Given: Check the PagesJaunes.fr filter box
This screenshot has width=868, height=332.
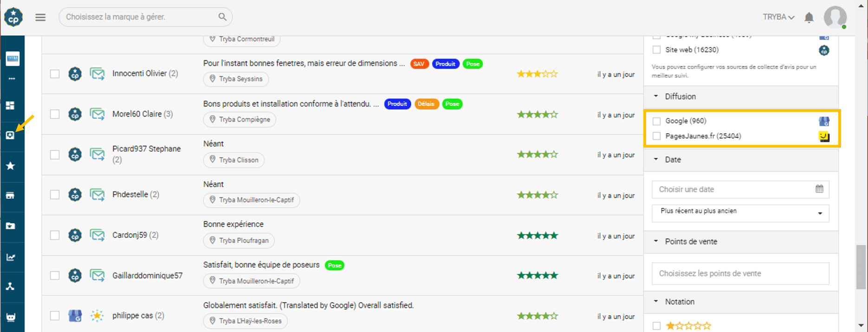Looking at the screenshot, I should tap(656, 136).
